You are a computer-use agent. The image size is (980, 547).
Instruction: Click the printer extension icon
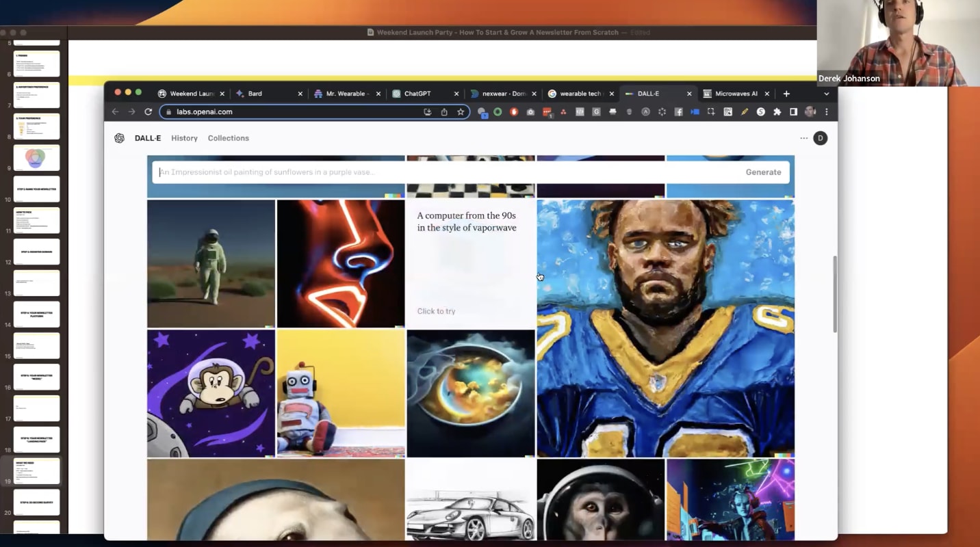612,112
